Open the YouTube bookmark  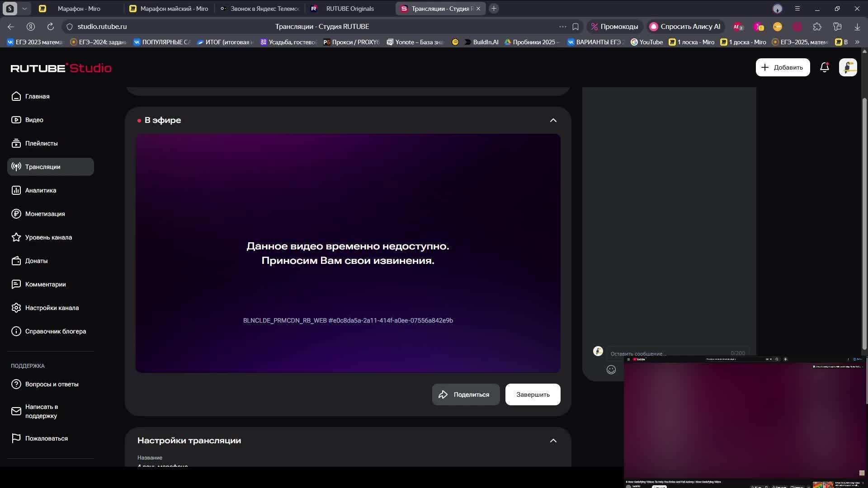point(646,42)
